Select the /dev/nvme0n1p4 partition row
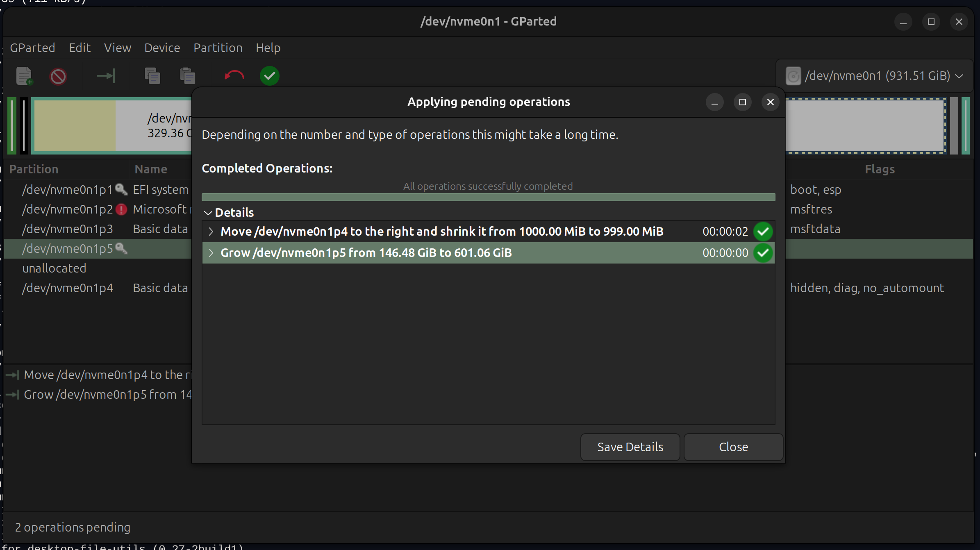 [98, 288]
